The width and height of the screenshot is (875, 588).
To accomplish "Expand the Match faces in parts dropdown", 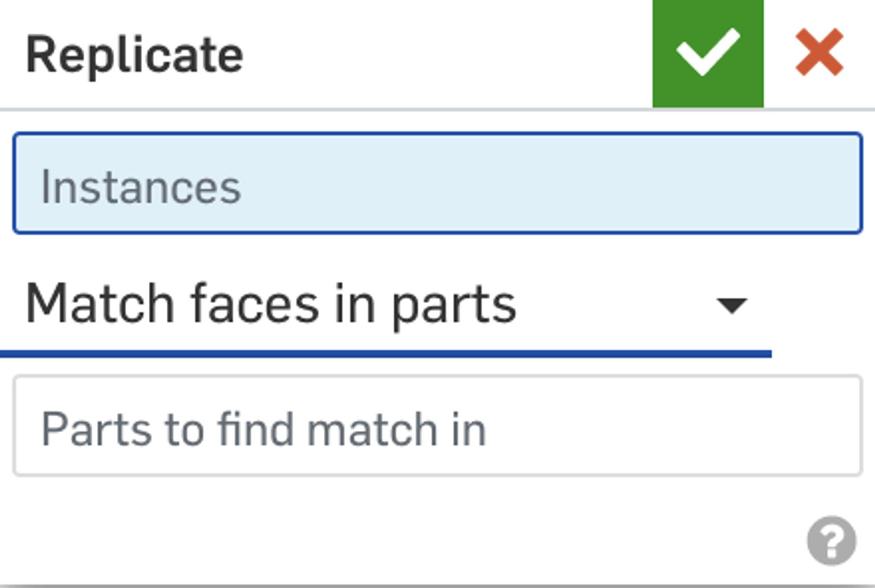I will click(x=385, y=304).
